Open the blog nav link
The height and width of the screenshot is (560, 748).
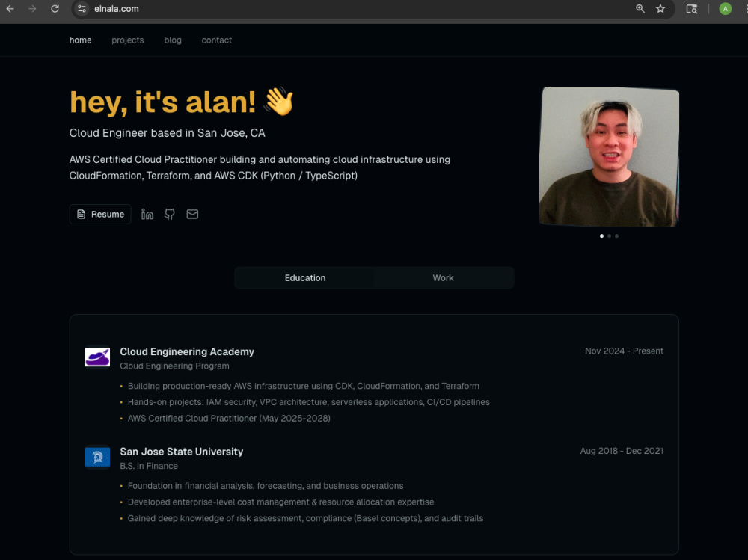coord(173,40)
